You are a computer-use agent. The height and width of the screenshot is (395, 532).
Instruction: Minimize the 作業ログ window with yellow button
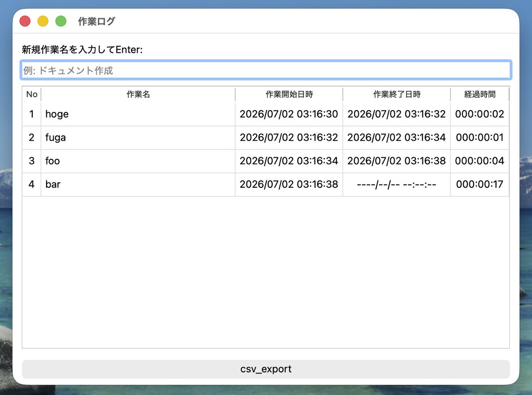[x=43, y=21]
